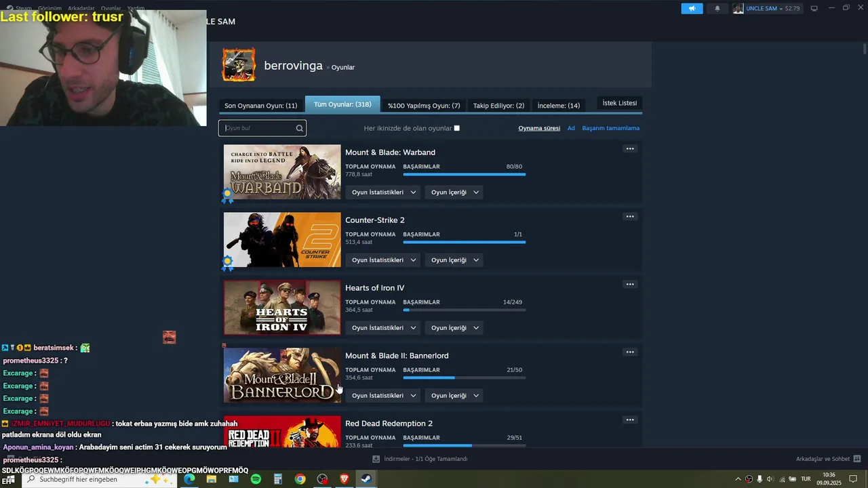Click the volume icon in system tray

tap(770, 479)
